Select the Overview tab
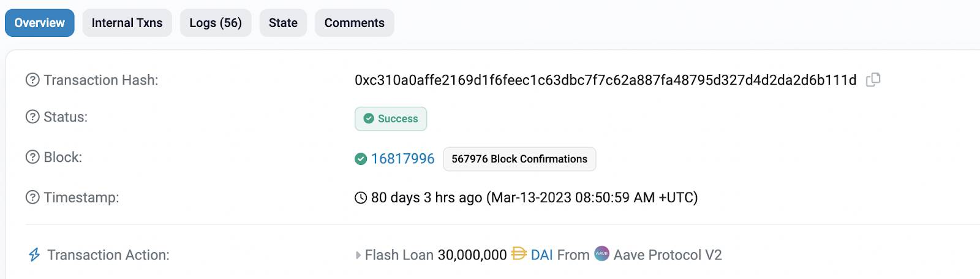980x279 pixels. [x=40, y=23]
